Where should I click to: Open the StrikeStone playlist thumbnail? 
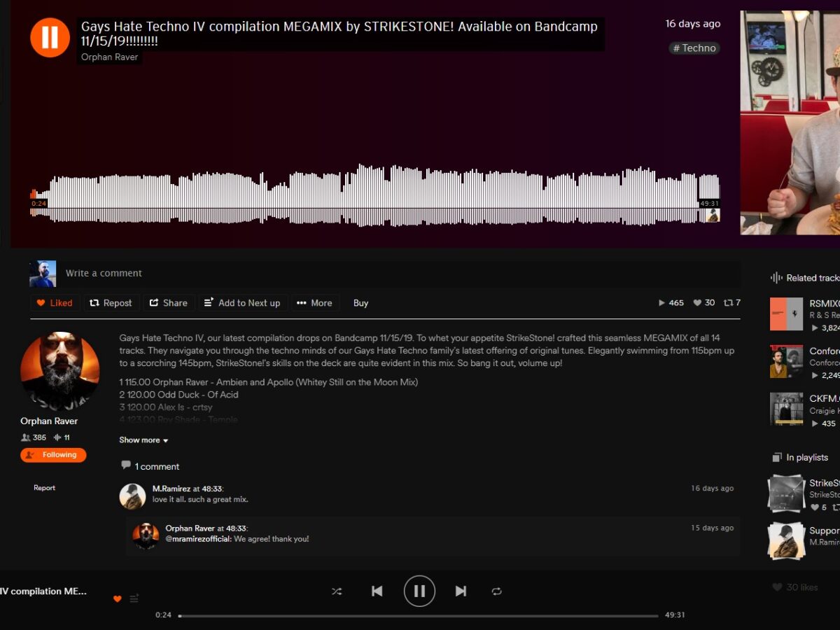(x=785, y=493)
